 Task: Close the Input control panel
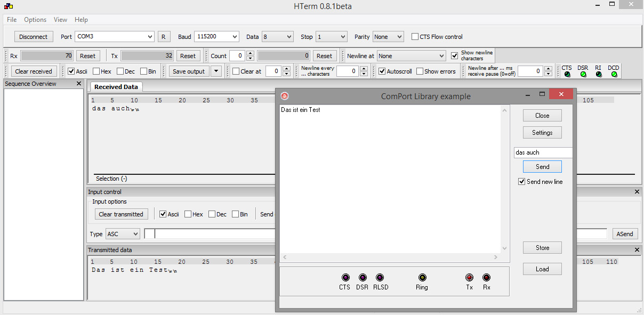tap(637, 192)
